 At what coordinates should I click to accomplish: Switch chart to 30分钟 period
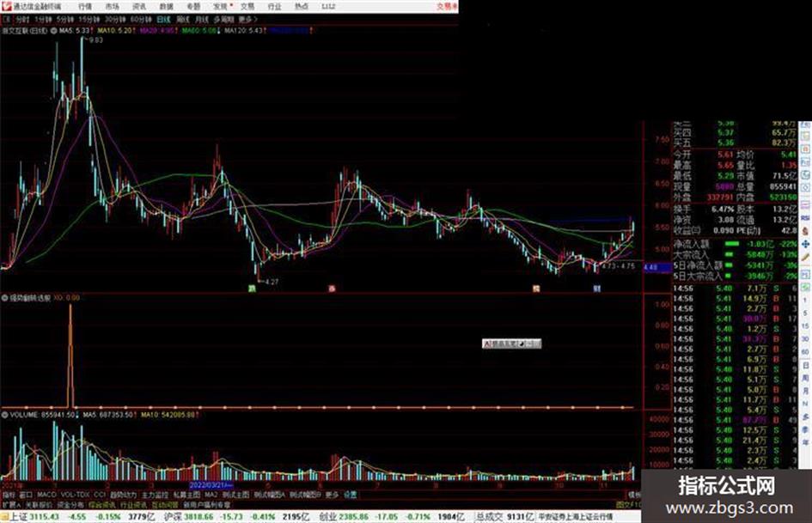(x=114, y=20)
